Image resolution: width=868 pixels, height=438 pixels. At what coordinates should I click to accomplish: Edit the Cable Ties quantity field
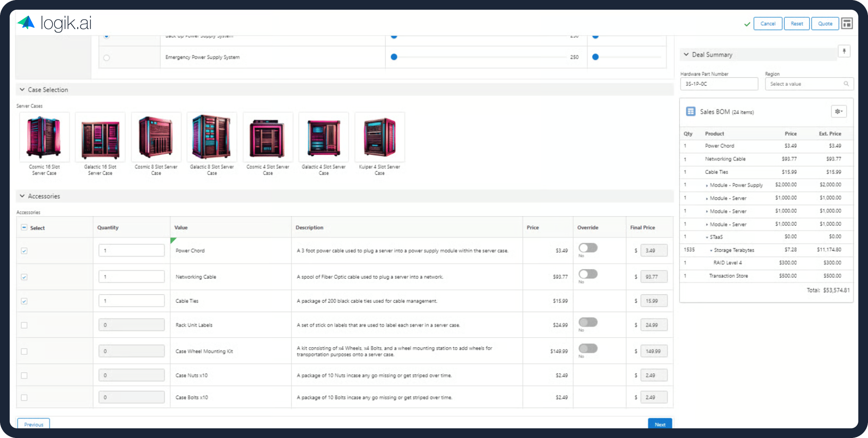[132, 301]
